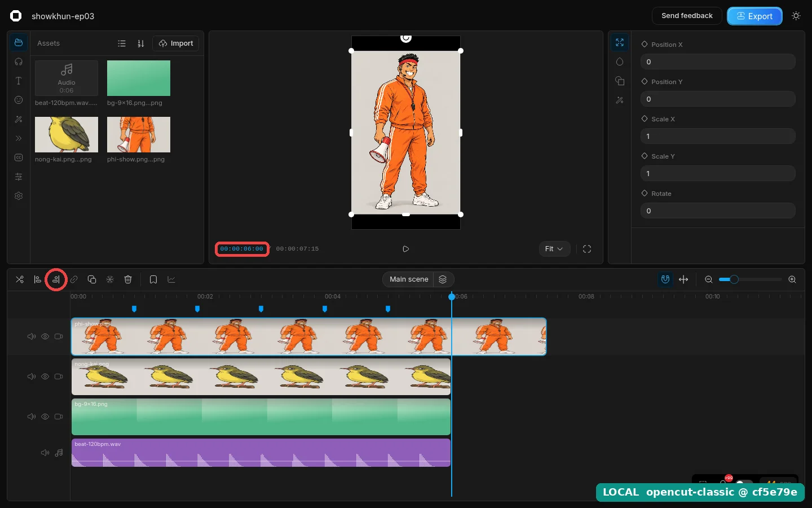The height and width of the screenshot is (508, 812).
Task: Open the blending tab in properties panel
Action: pyautogui.click(x=620, y=62)
